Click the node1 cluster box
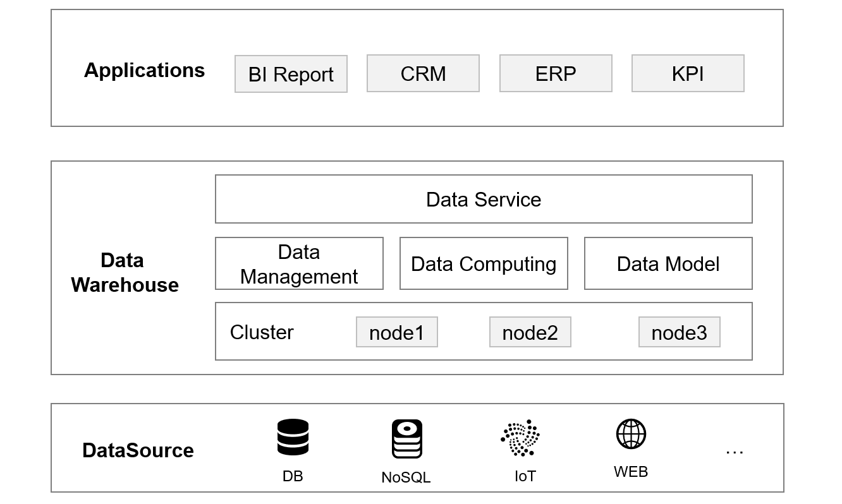 click(396, 332)
